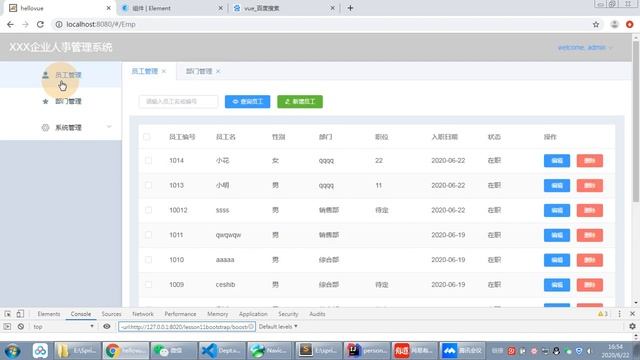Toggle the DevTools device toolbar icon
Screen dimensions: 640x360
[x=20, y=314]
